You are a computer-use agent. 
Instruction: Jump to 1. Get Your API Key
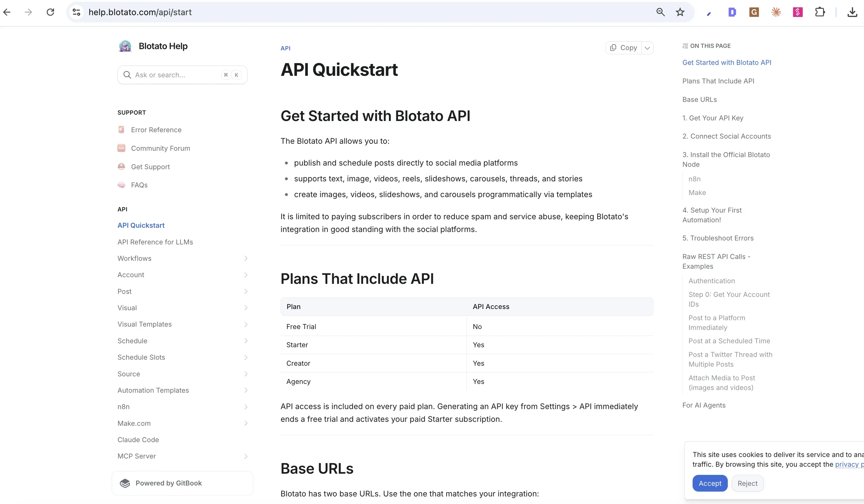coord(713,118)
